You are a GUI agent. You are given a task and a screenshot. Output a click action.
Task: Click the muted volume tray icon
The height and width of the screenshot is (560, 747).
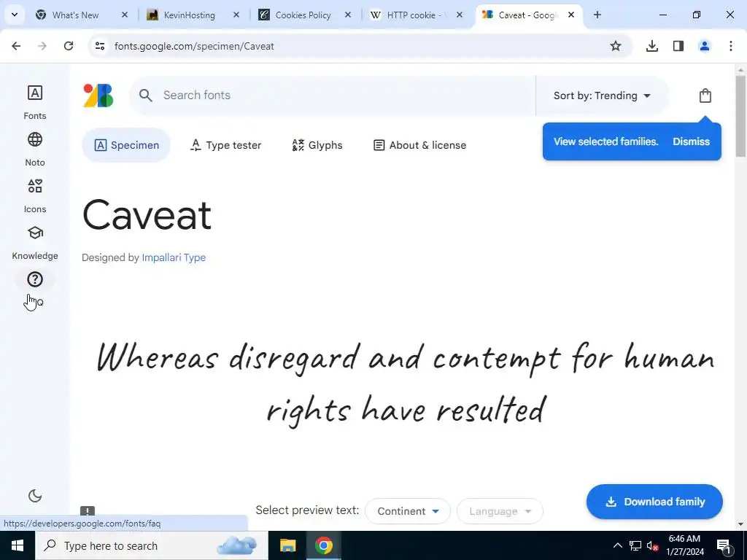pyautogui.click(x=651, y=545)
